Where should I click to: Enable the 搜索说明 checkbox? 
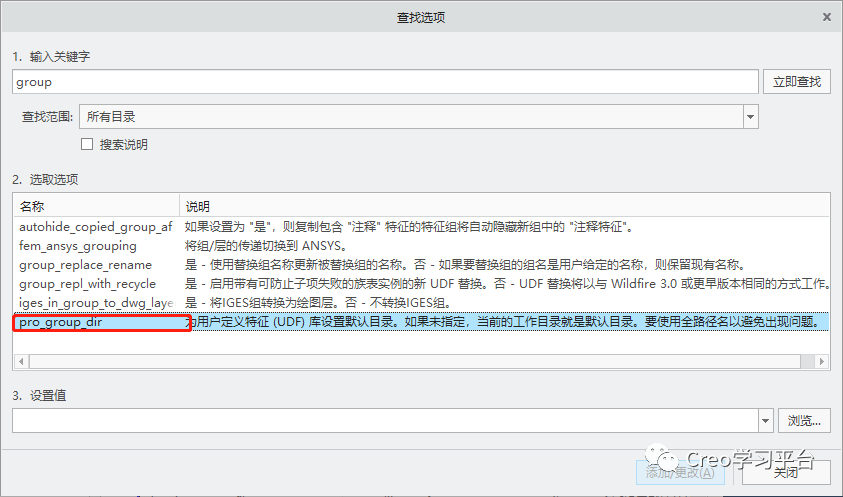tap(87, 144)
